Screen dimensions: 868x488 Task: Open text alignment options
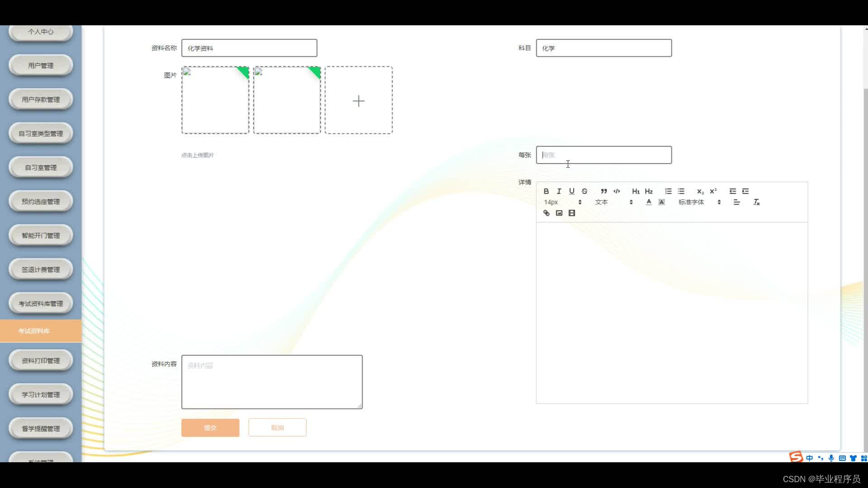point(736,202)
